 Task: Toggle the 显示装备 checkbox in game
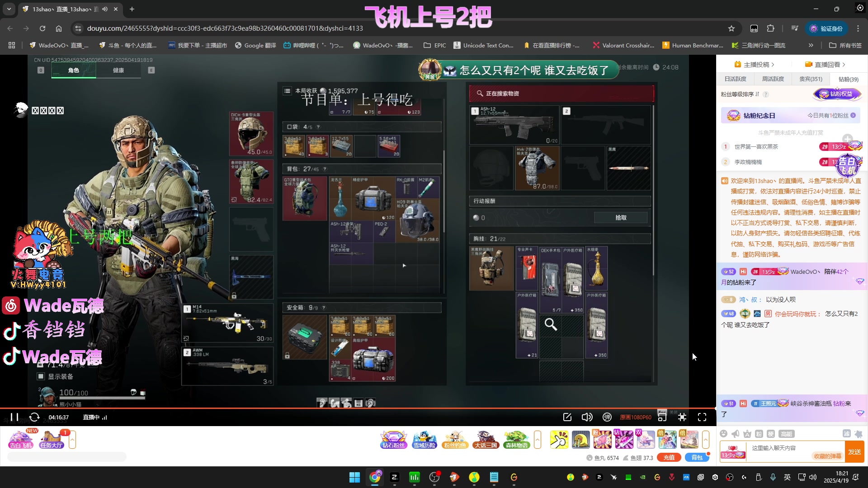click(x=41, y=376)
